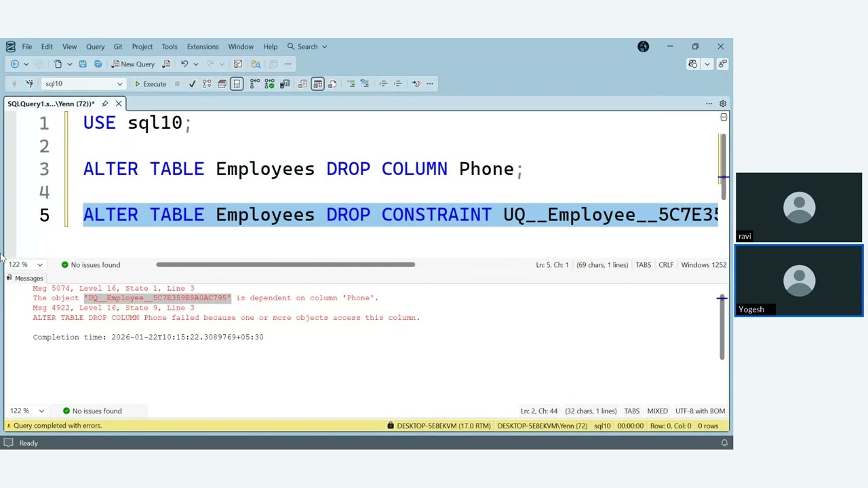Click the document tab list ellipsis button
Screen dimensions: 868x488
pos(709,104)
